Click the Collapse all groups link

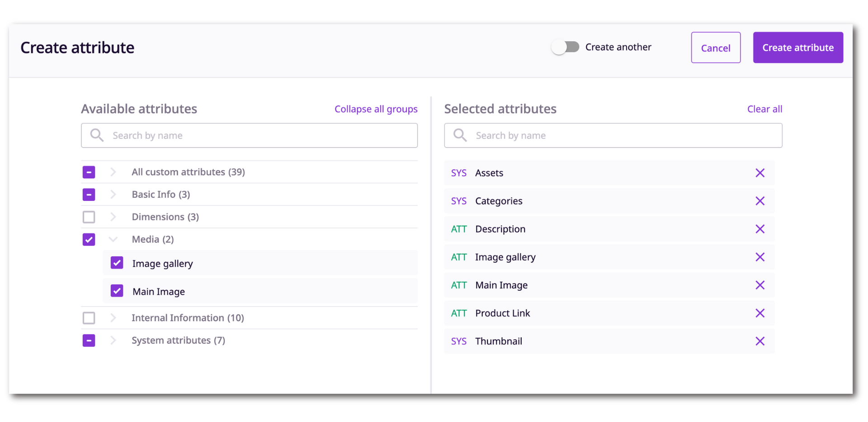(376, 109)
